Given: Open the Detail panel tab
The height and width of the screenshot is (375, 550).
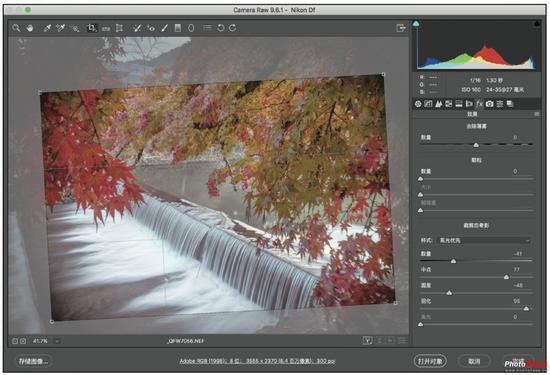Looking at the screenshot, I should pyautogui.click(x=438, y=104).
